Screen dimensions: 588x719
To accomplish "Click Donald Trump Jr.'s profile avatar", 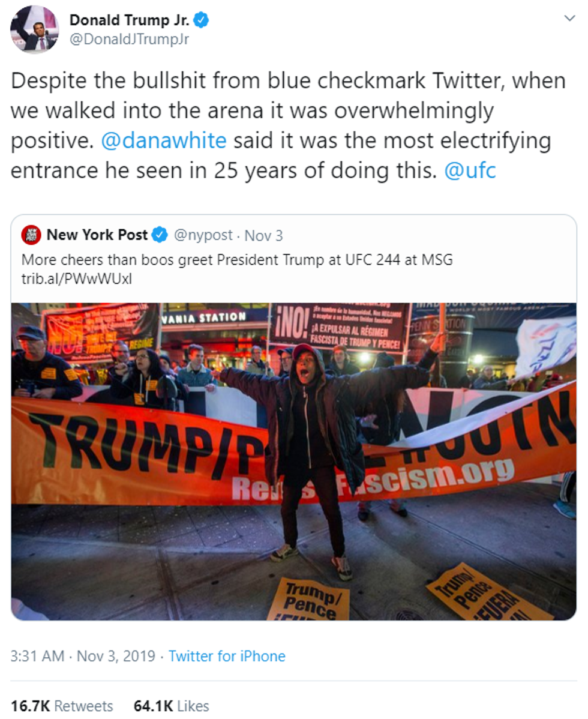I will coord(34,29).
